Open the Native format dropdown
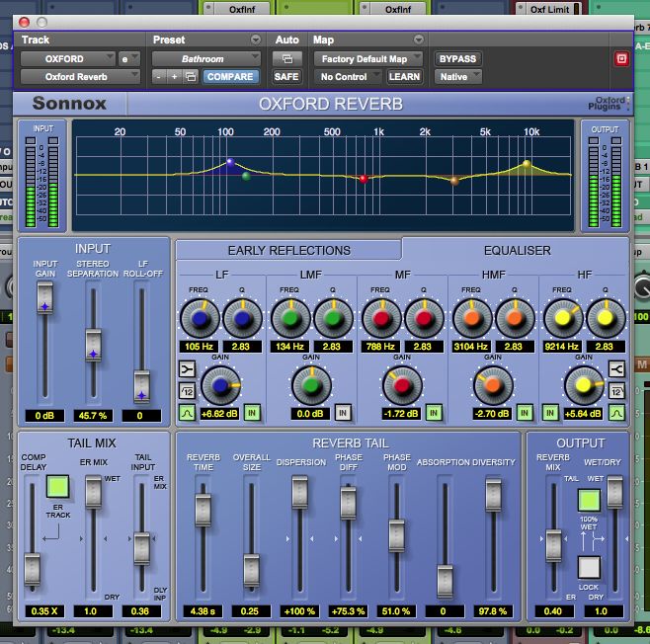Image resolution: width=650 pixels, height=644 pixels. [x=458, y=77]
